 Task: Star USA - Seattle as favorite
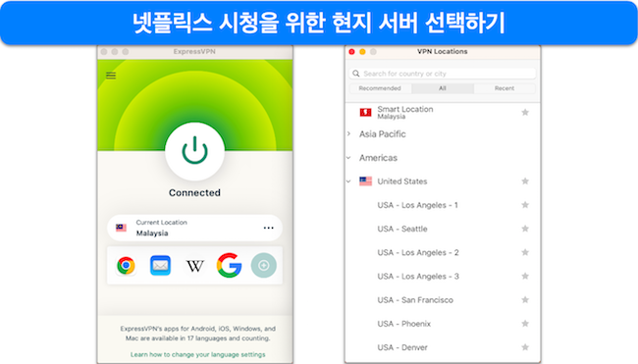click(525, 229)
